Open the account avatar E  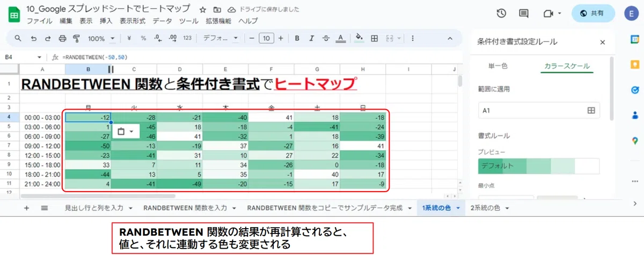(x=631, y=13)
